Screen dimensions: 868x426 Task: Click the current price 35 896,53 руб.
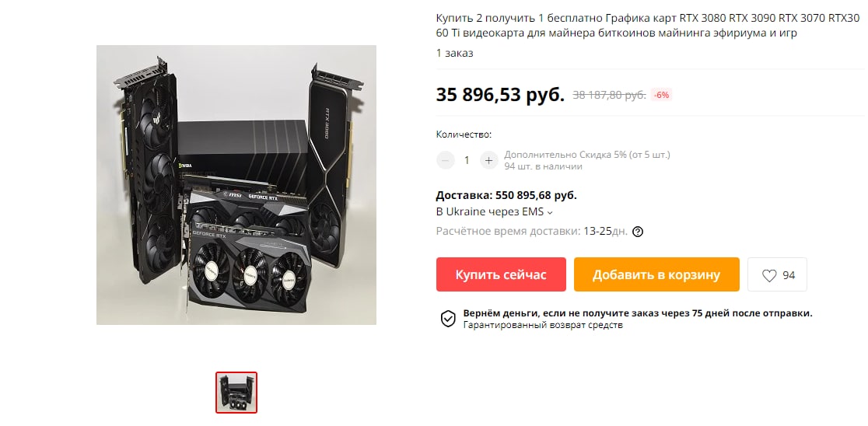(x=500, y=95)
